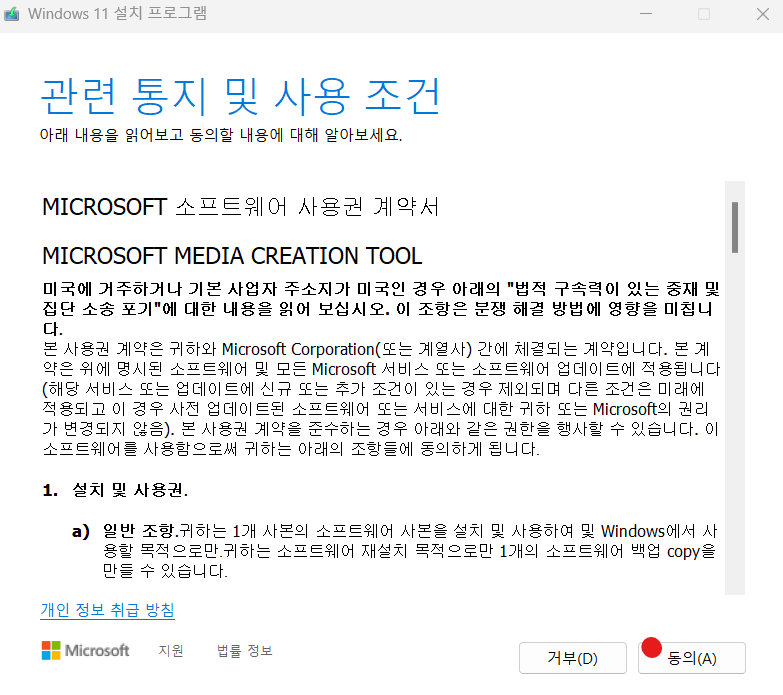Click the heading 관련 통지 및 사용 조건
This screenshot has height=695, width=783.
[x=240, y=97]
